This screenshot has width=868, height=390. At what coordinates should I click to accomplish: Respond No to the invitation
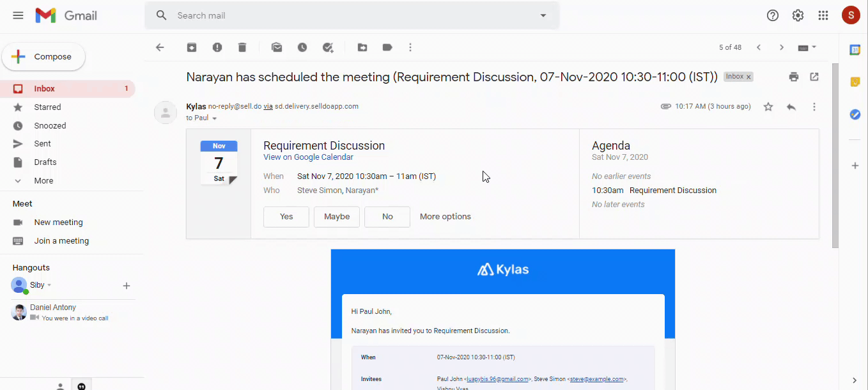point(387,217)
